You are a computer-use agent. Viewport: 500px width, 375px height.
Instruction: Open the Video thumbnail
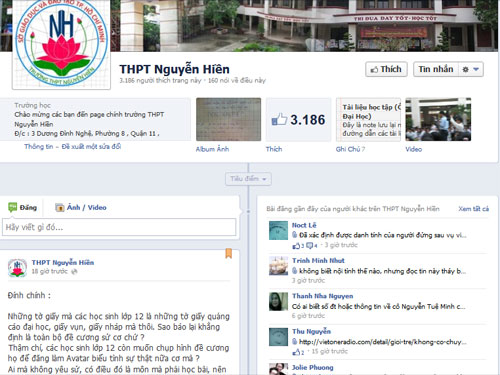point(438,119)
